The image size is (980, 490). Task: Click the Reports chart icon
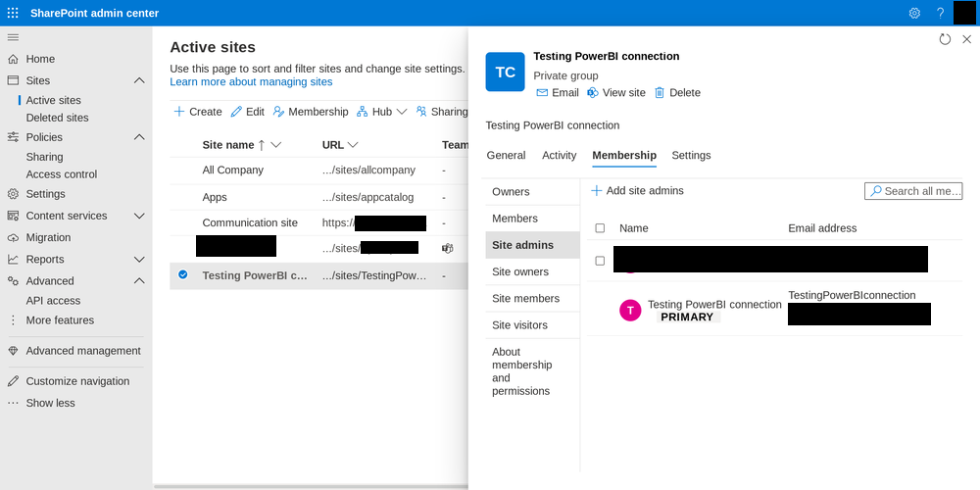[x=13, y=260]
